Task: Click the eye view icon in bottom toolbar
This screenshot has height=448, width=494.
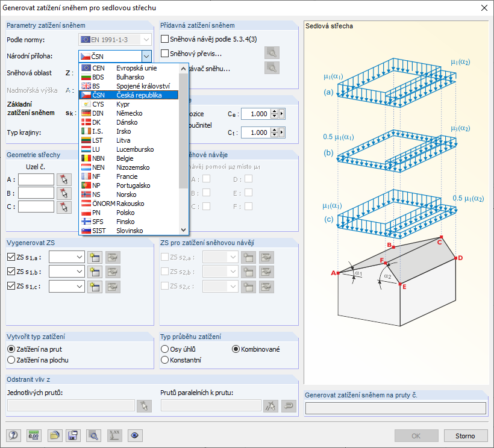Action: pyautogui.click(x=135, y=435)
